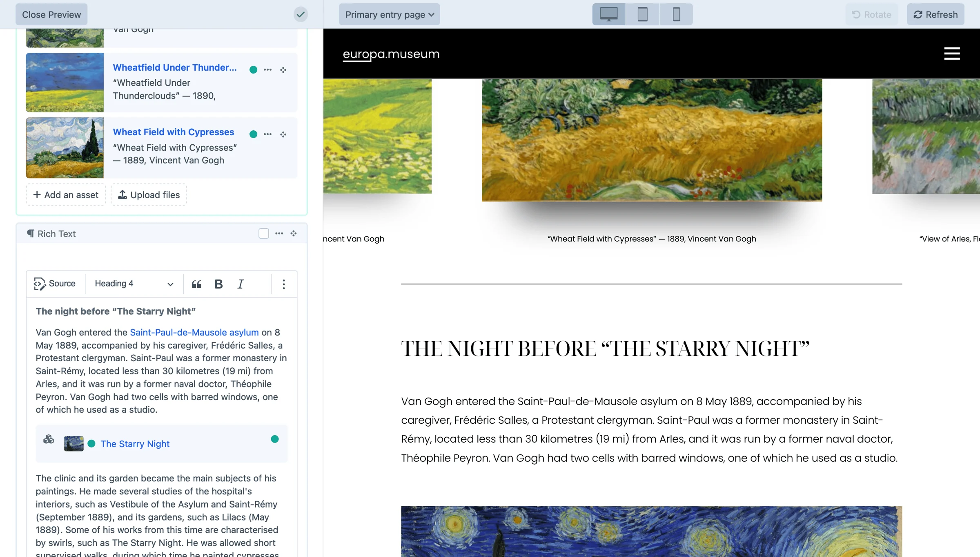
Task: Click the blockquote icon in editor toolbar
Action: 196,284
